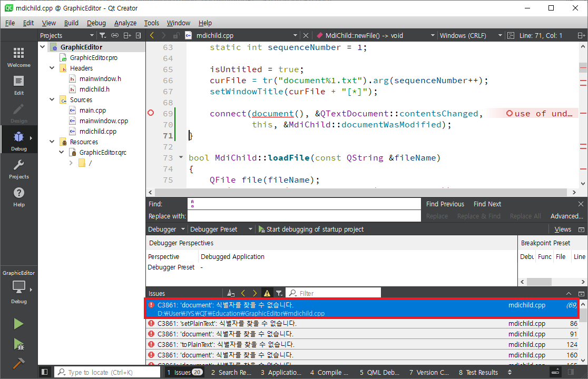Open issues category filter funnel

point(279,293)
